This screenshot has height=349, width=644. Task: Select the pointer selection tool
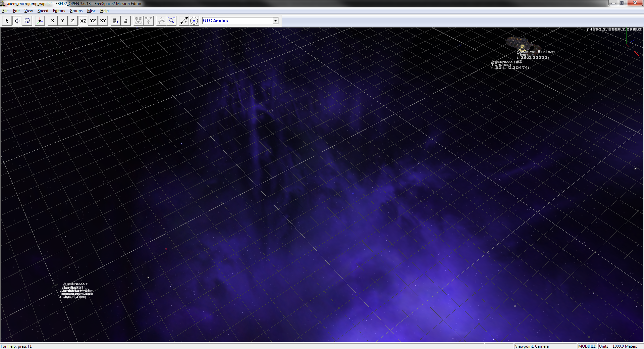pos(7,21)
